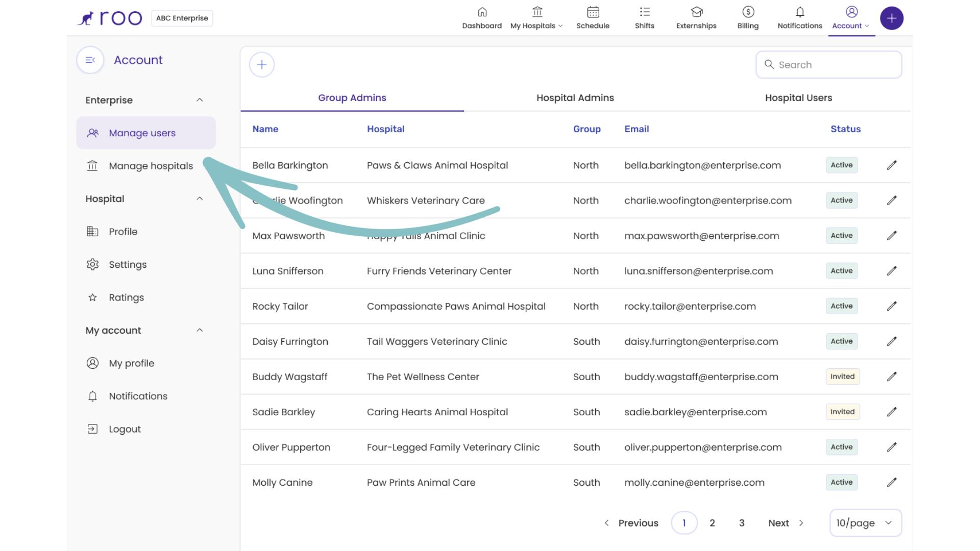This screenshot has height=551, width=980.
Task: Switch to Hospital Users tab
Action: pyautogui.click(x=798, y=98)
